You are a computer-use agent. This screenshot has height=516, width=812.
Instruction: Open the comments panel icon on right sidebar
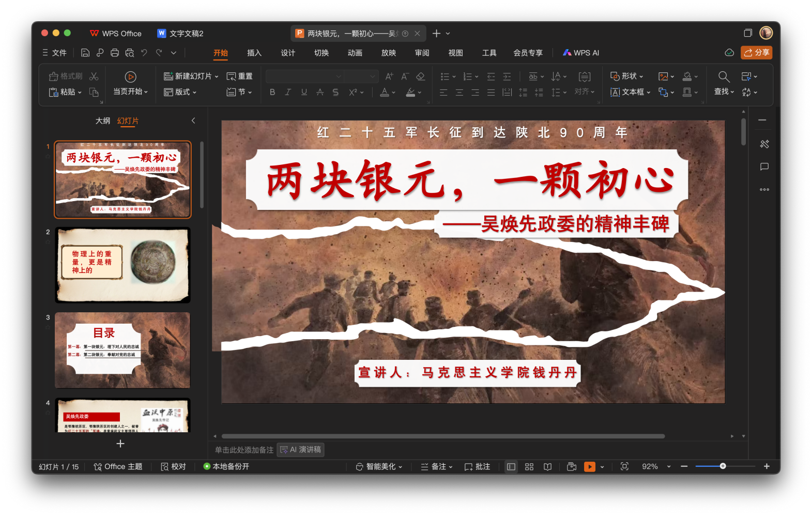pos(764,166)
